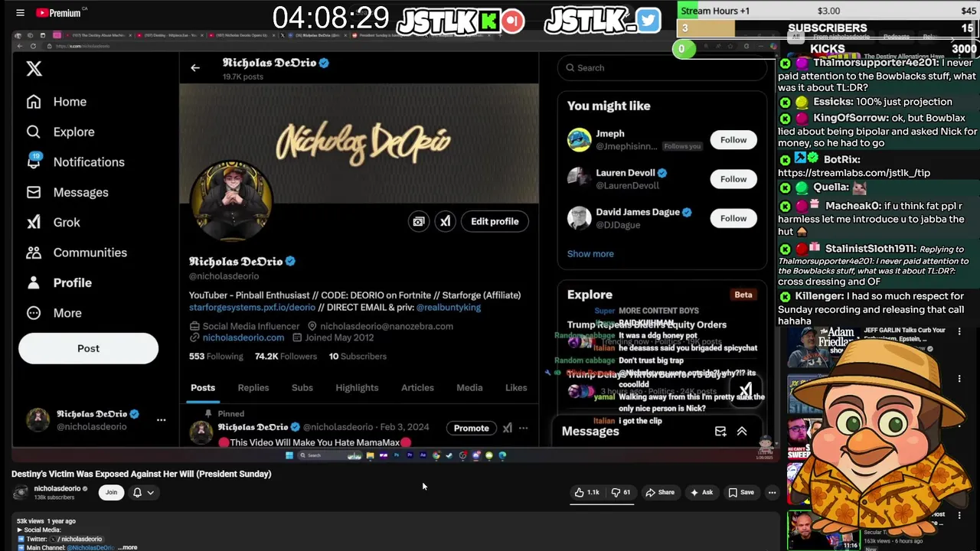Switch to the Subs tab
Screen dimensions: 980x551
coord(302,388)
